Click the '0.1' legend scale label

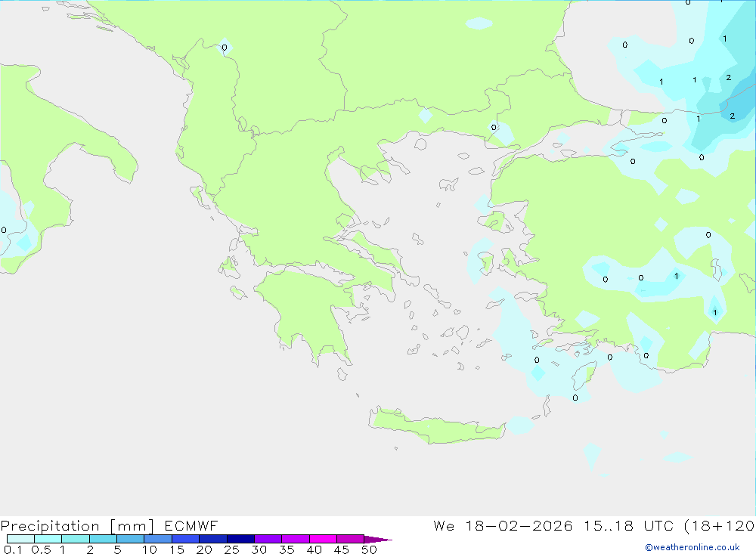13,549
